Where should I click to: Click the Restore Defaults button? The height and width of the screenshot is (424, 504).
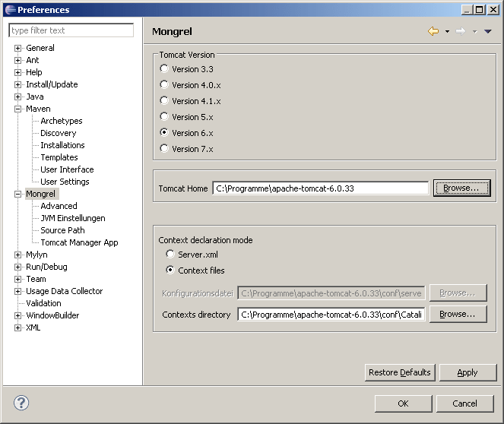coord(400,372)
